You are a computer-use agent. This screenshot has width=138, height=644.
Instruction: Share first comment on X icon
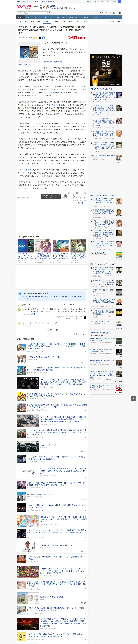85,317
